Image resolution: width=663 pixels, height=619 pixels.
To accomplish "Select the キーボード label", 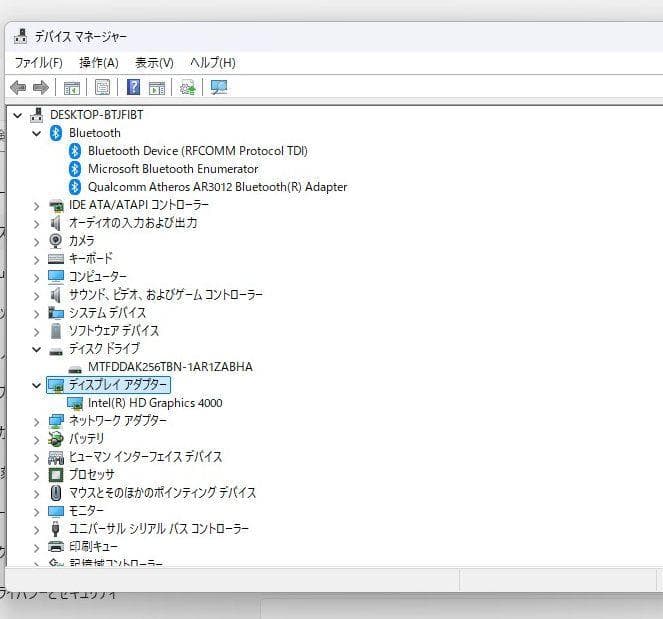I will pos(90,259).
